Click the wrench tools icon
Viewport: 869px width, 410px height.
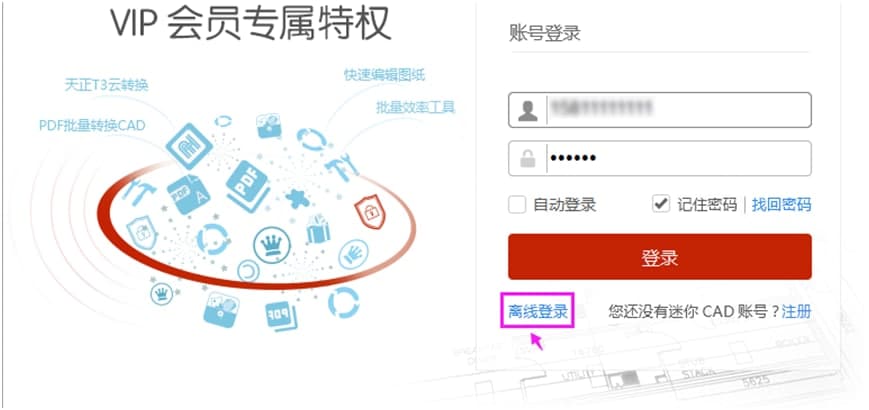(339, 166)
